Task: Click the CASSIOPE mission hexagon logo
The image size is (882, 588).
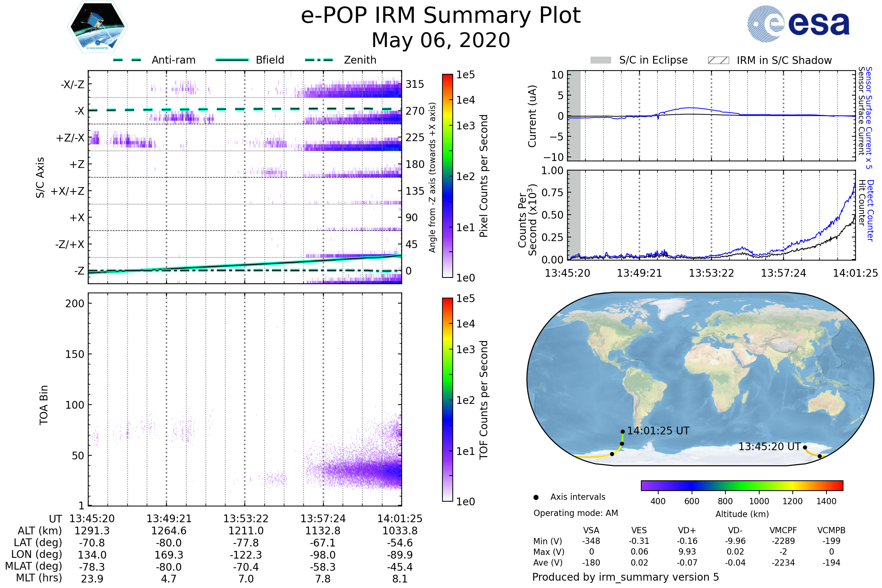Action: tap(97, 27)
